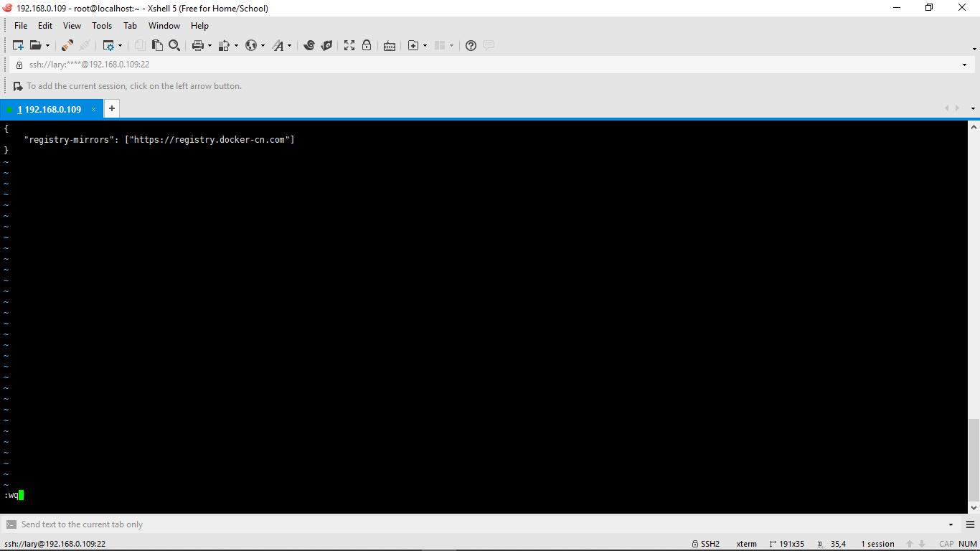Click the Xmanager leaf icon
This screenshot has width=980, height=551.
click(x=326, y=45)
